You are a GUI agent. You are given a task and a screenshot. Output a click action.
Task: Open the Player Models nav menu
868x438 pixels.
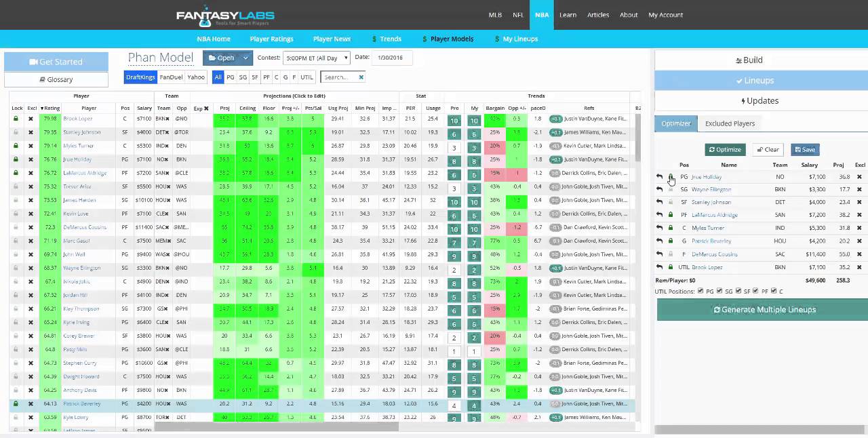click(448, 39)
